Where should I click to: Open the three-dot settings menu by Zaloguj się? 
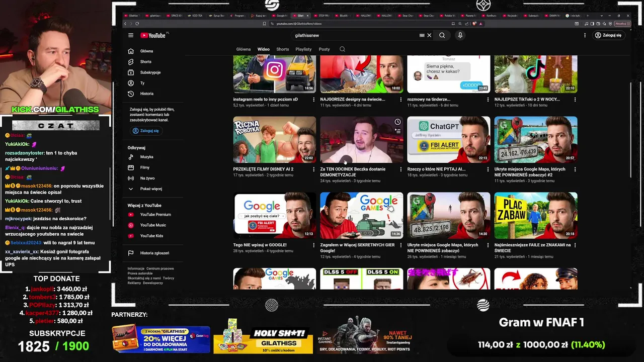pyautogui.click(x=585, y=35)
